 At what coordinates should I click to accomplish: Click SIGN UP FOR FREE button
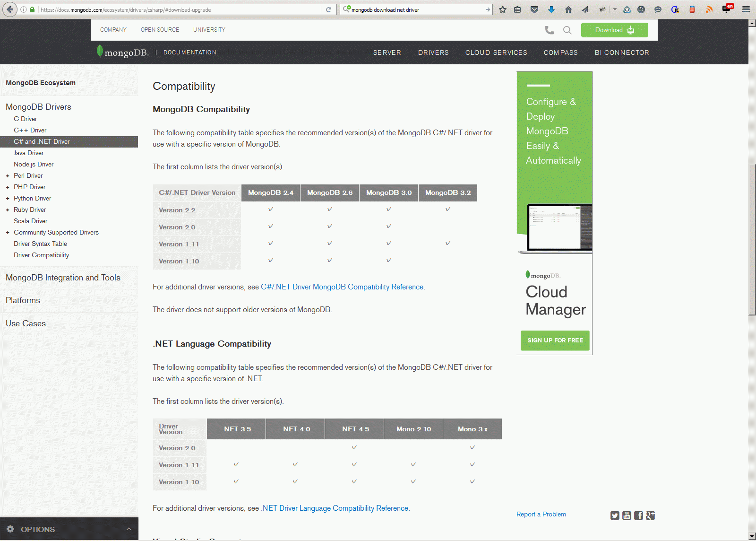[555, 340]
